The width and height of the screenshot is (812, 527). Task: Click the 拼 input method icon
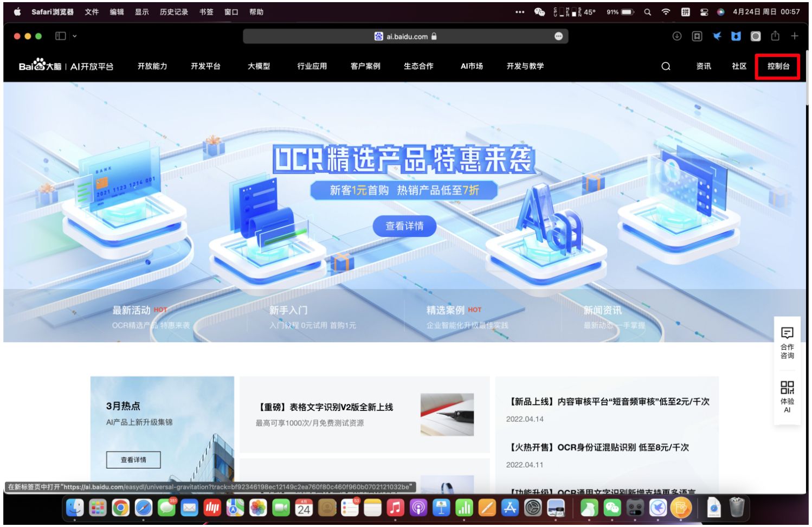[x=686, y=11]
